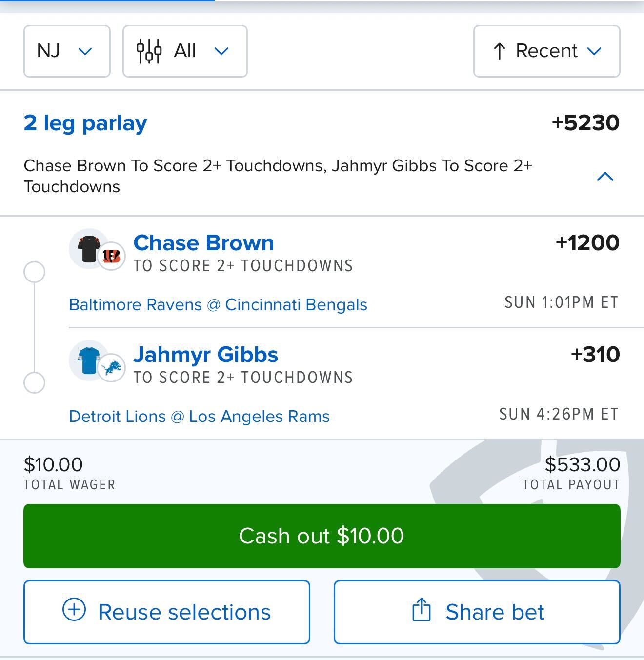Viewport: 644px width, 660px height.
Task: Click the plus circle reuse icon
Action: click(x=74, y=610)
